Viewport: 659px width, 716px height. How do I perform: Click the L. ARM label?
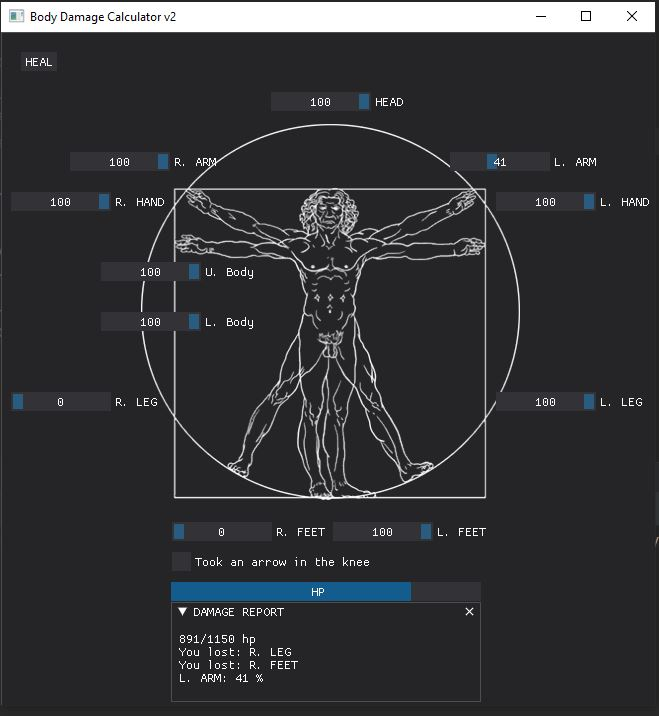(x=575, y=162)
